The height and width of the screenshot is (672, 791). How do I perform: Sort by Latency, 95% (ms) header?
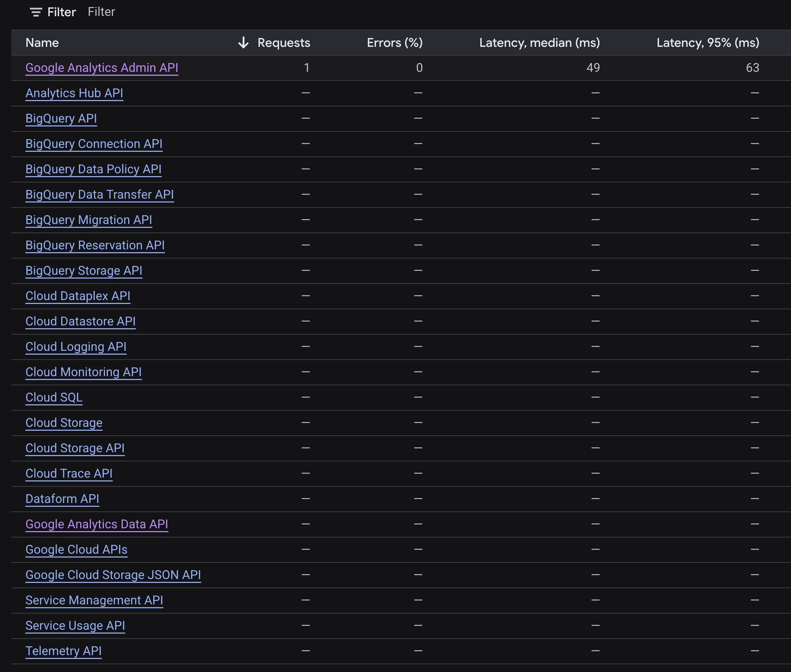point(708,43)
